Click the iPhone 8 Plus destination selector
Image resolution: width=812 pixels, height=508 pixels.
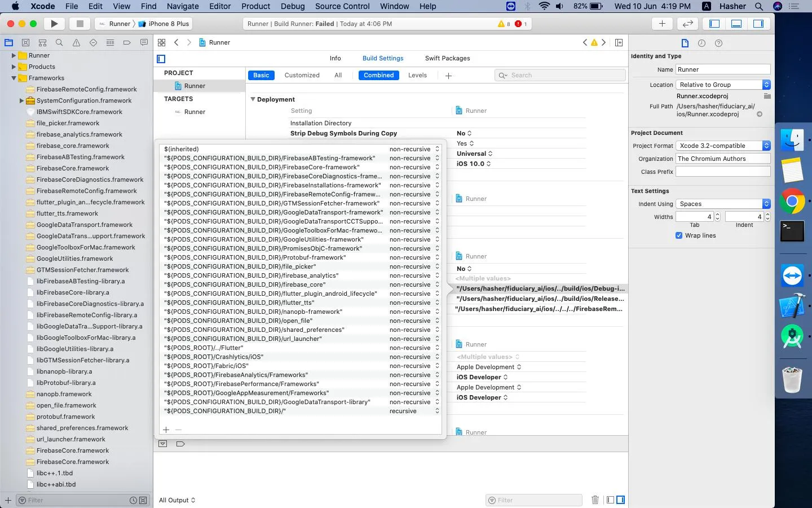coord(164,24)
